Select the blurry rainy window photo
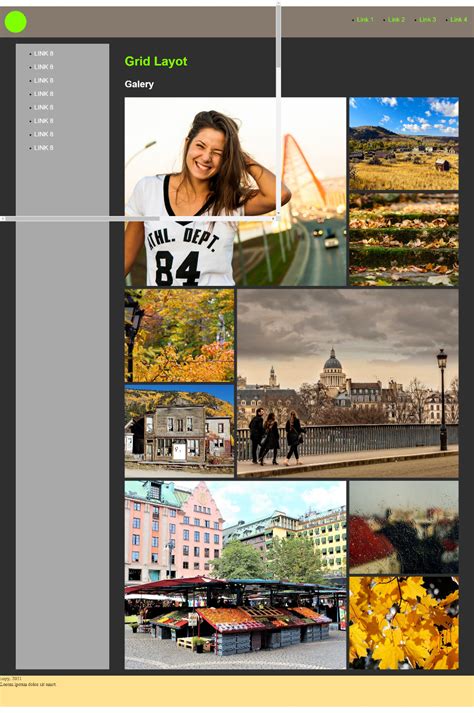Screen dimensions: 474x713 (x=403, y=527)
